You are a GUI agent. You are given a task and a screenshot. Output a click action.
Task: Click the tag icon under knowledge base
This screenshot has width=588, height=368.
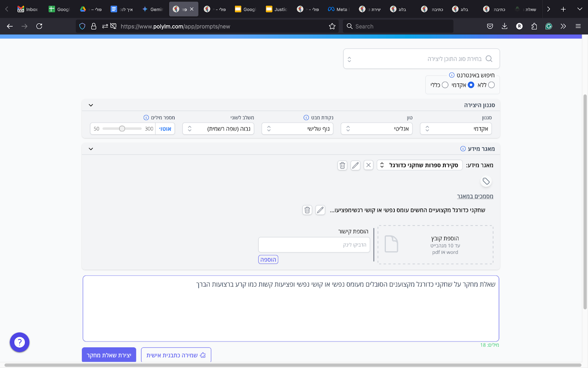(x=486, y=181)
